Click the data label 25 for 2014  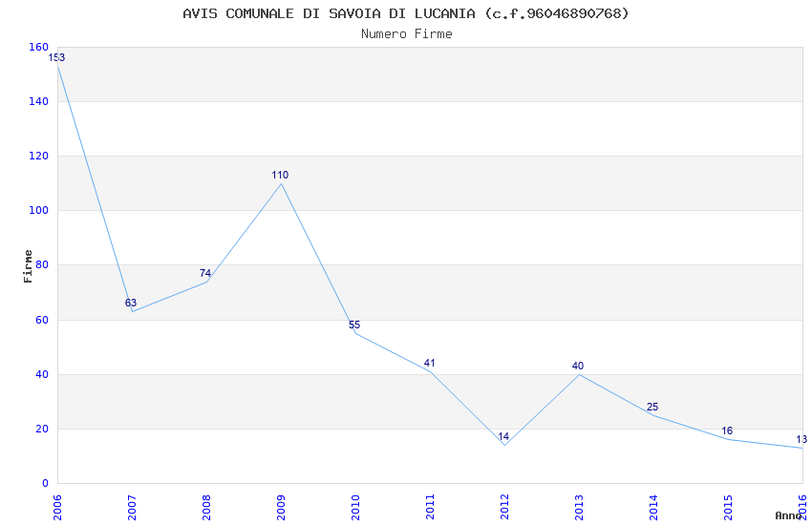(x=652, y=407)
